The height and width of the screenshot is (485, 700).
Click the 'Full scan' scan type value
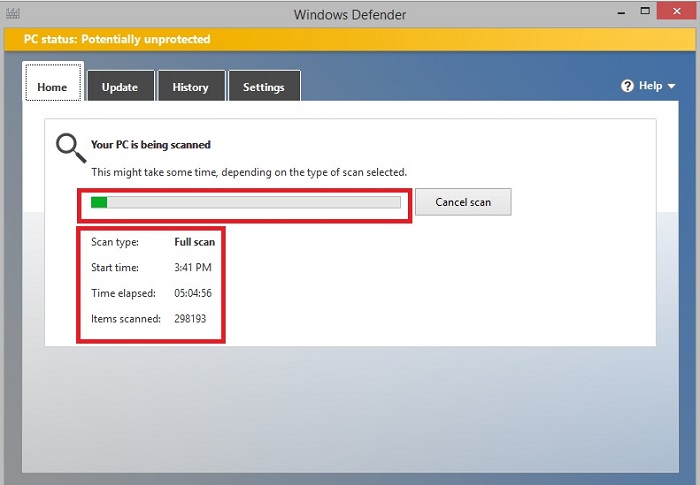(x=194, y=242)
